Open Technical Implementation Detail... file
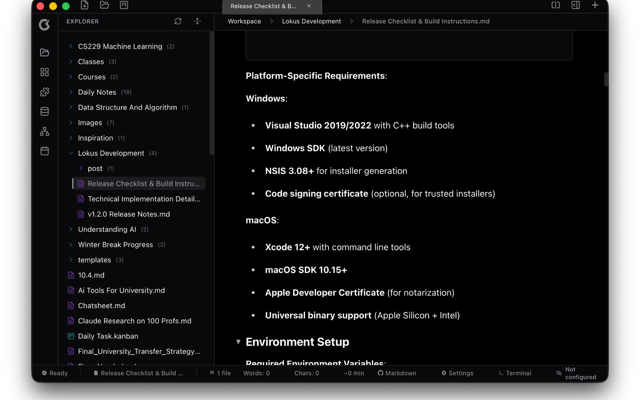This screenshot has height=400, width=640. [x=139, y=199]
